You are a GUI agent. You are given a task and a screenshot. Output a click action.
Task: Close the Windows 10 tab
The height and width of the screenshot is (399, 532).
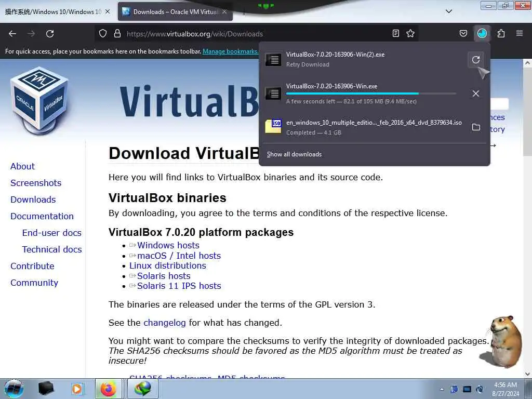pyautogui.click(x=108, y=11)
